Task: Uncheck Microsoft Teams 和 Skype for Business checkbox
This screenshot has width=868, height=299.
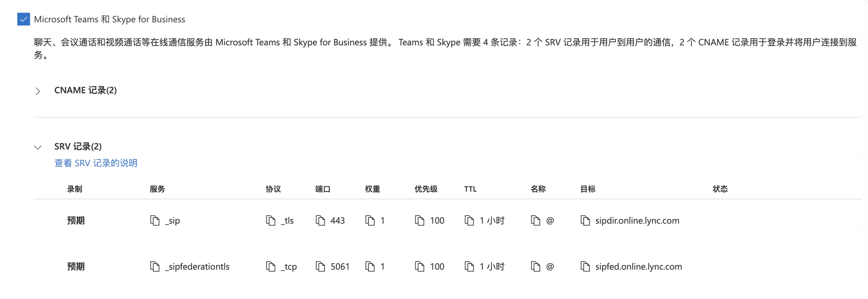Action: 24,19
